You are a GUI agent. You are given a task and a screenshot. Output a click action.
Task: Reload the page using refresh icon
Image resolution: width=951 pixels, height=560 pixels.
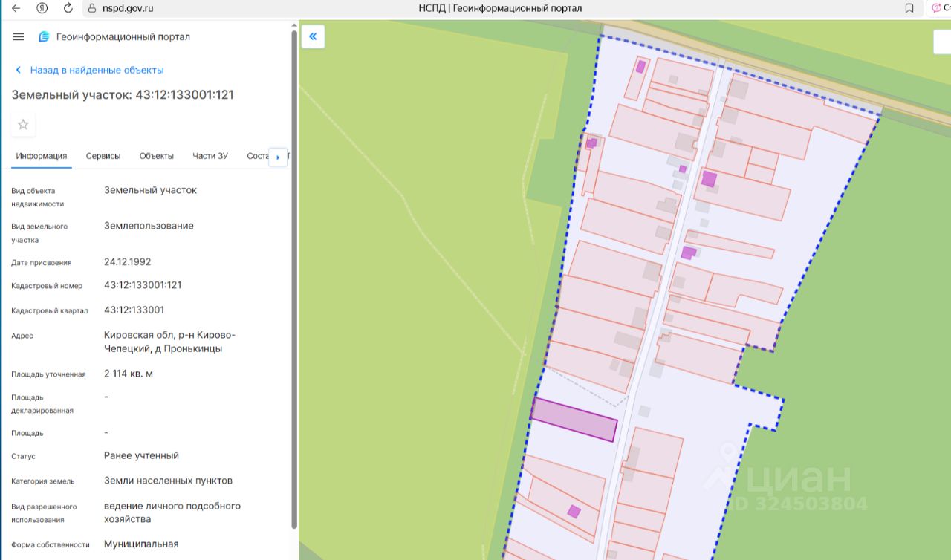pyautogui.click(x=68, y=8)
